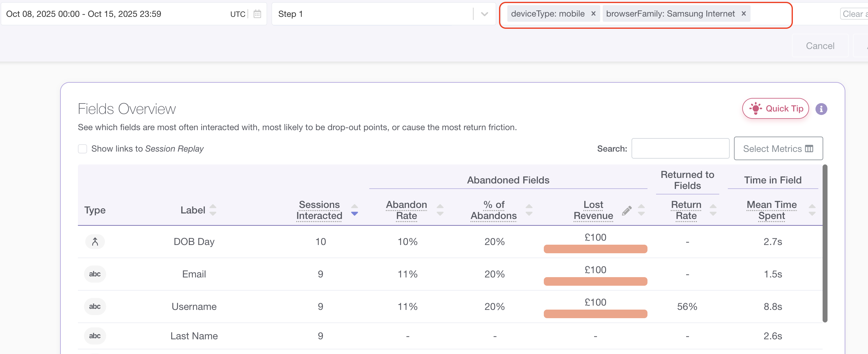Sort by Abandon Rate column arrows

[x=440, y=210]
